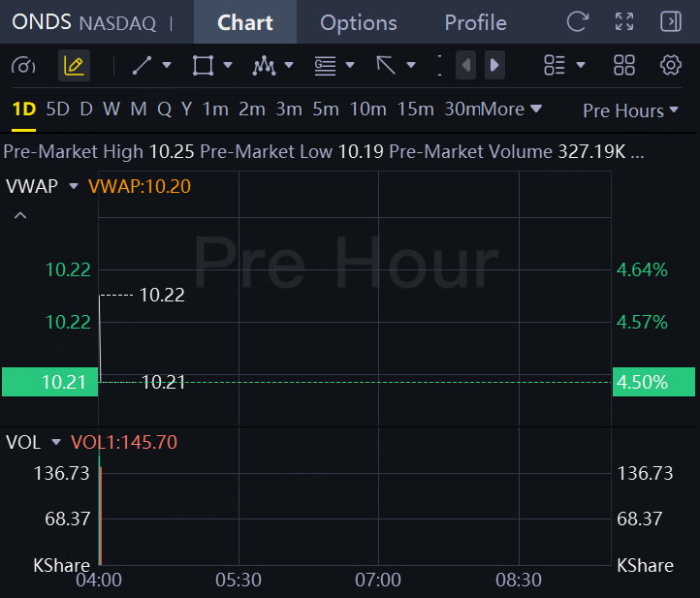The image size is (700, 598).
Task: Open fullscreen chart view icon
Action: [624, 21]
